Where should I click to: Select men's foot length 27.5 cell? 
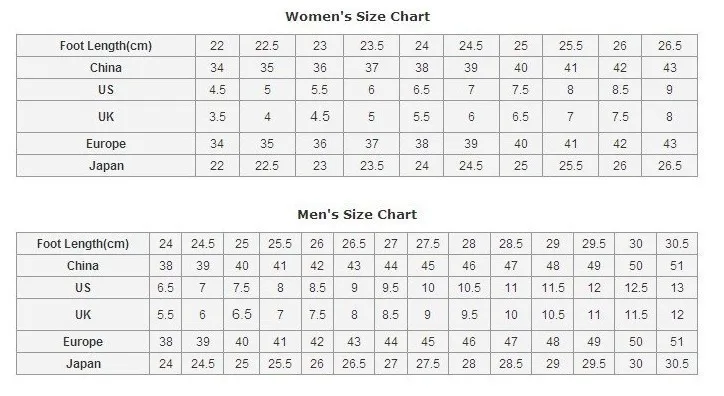tap(428, 244)
